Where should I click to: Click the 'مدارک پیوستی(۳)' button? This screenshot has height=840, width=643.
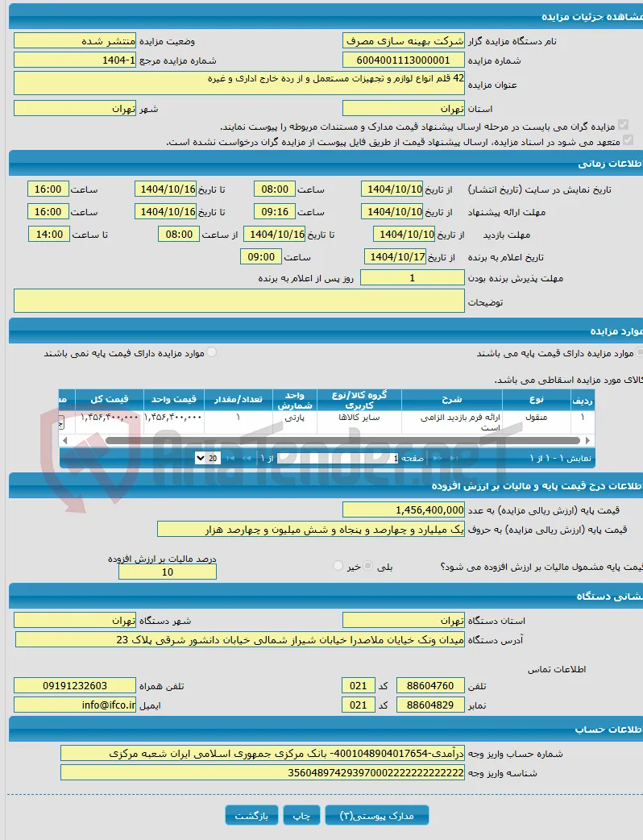click(x=377, y=815)
